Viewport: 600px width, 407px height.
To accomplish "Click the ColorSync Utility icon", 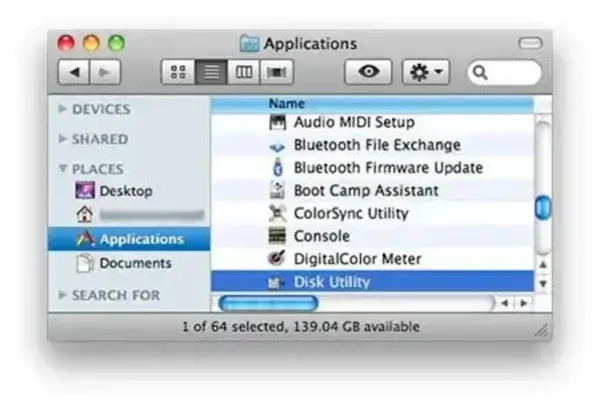I will click(277, 213).
